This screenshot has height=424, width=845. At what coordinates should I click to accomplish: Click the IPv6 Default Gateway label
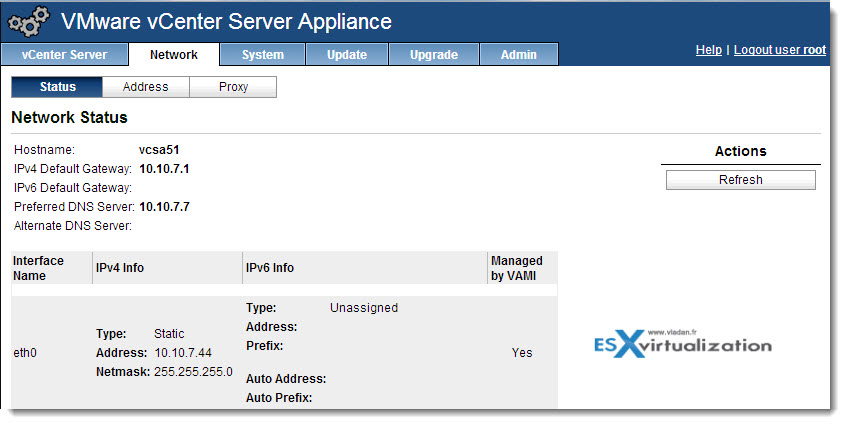coord(73,187)
